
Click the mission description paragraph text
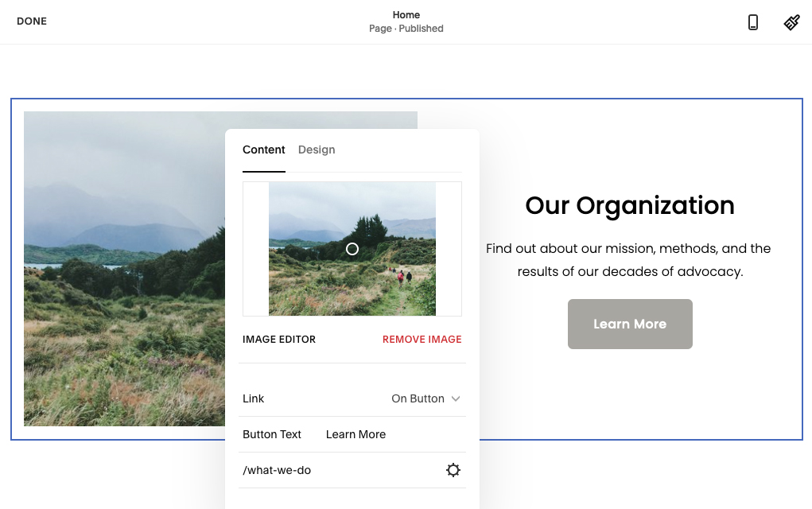click(628, 260)
